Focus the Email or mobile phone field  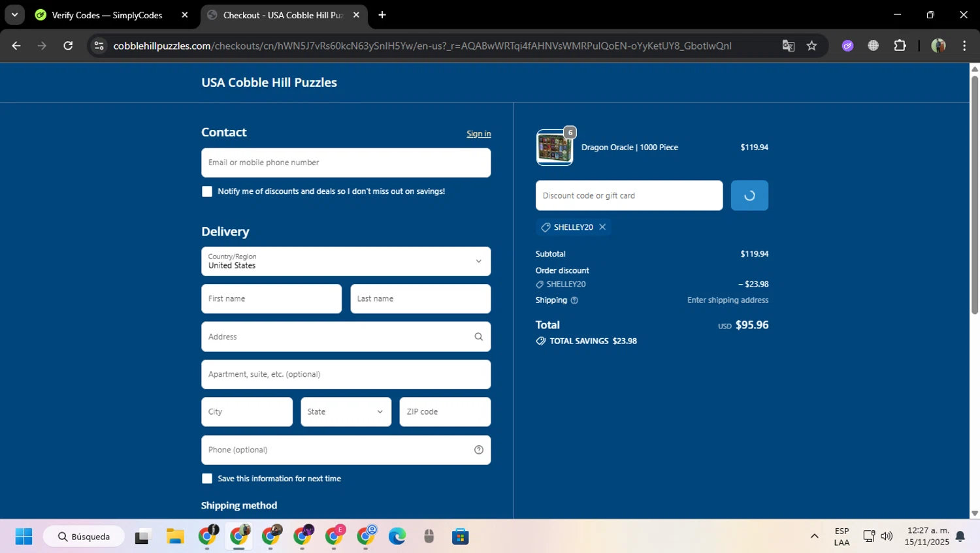click(x=346, y=163)
